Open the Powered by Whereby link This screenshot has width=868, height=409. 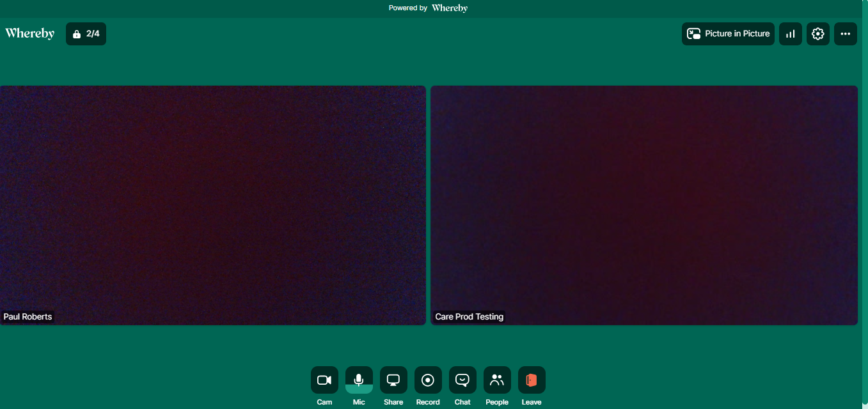pos(428,8)
